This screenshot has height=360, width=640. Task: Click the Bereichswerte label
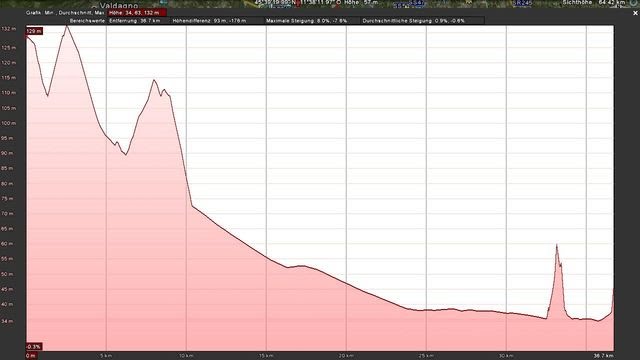click(87, 21)
